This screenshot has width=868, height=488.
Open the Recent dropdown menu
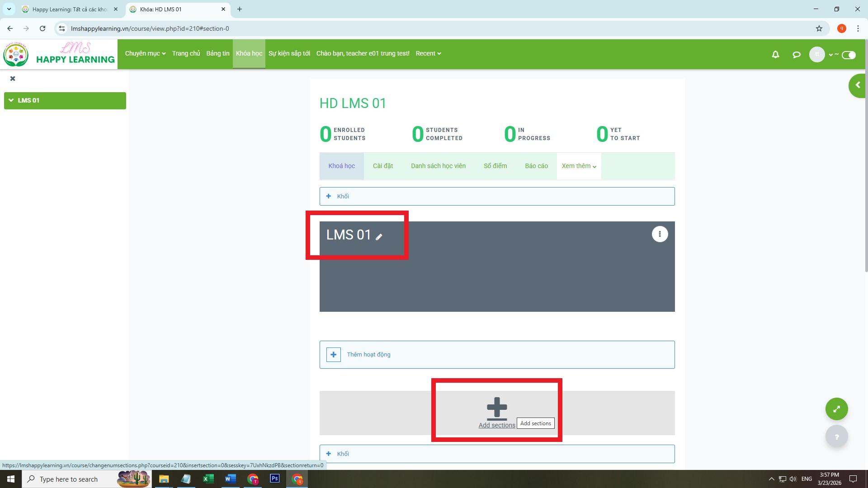pyautogui.click(x=428, y=53)
